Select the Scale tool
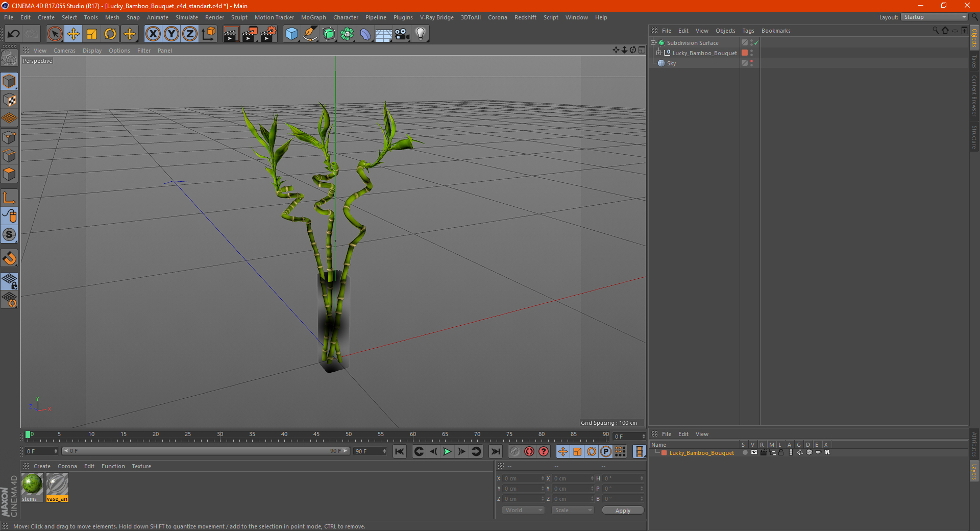The height and width of the screenshot is (531, 980). coord(92,34)
